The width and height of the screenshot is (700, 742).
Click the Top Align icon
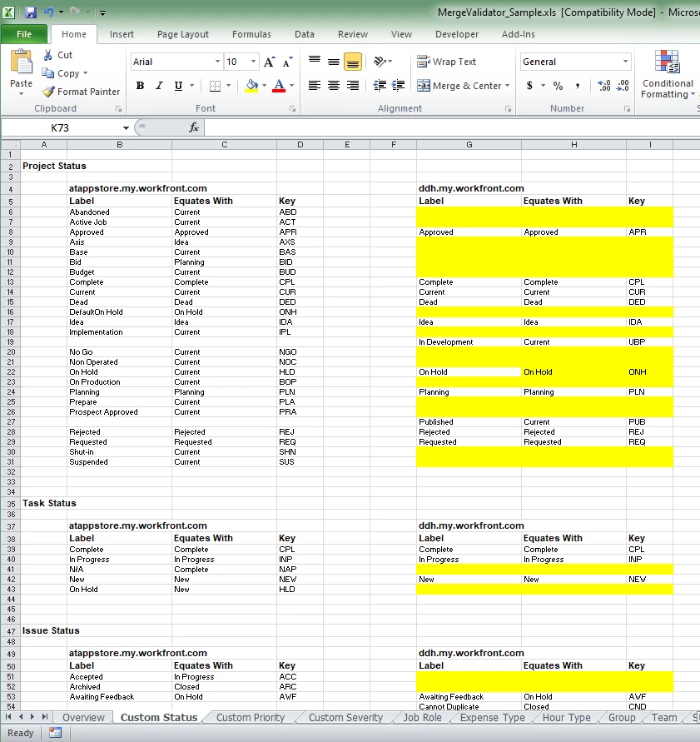point(315,62)
